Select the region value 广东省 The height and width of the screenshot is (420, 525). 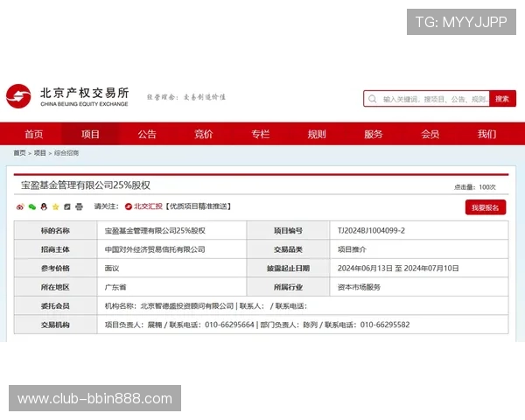115,287
